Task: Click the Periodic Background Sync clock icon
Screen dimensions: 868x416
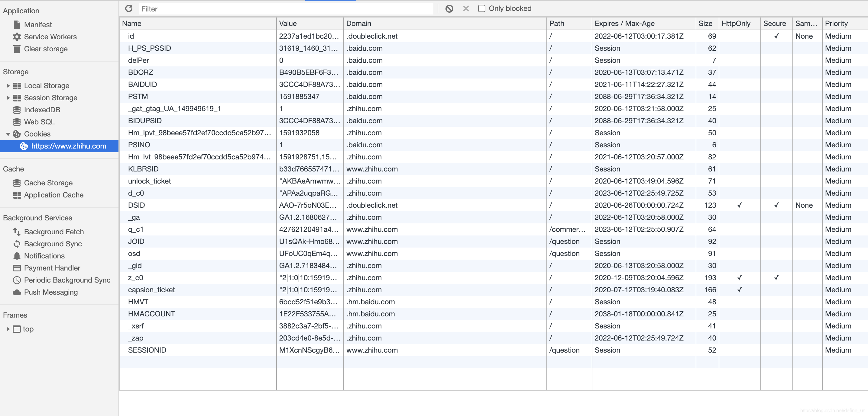Action: [x=17, y=280]
